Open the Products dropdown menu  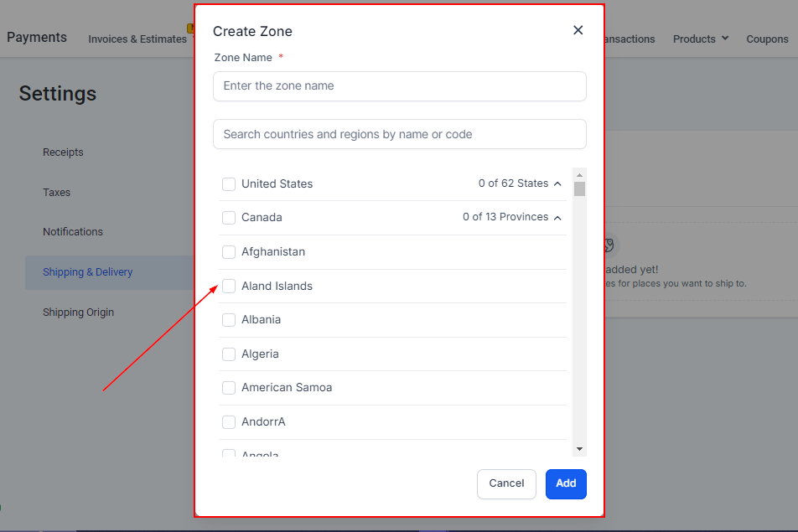tap(701, 39)
